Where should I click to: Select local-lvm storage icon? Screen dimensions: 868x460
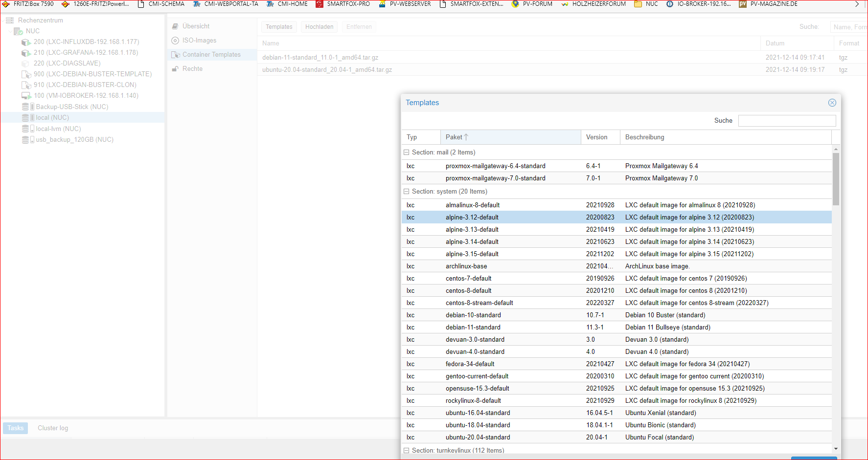pos(28,129)
